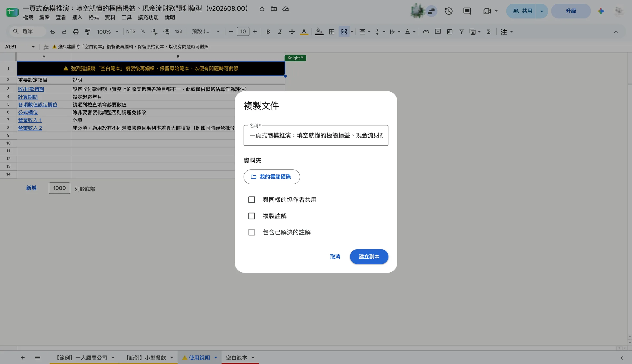632x364 pixels.
Task: Click the insert link icon
Action: [x=426, y=32]
